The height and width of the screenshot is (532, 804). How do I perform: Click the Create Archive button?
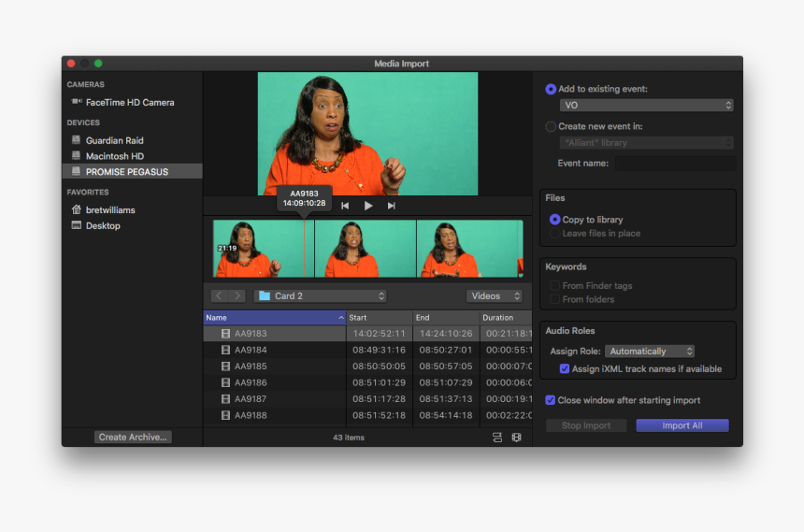pos(133,437)
